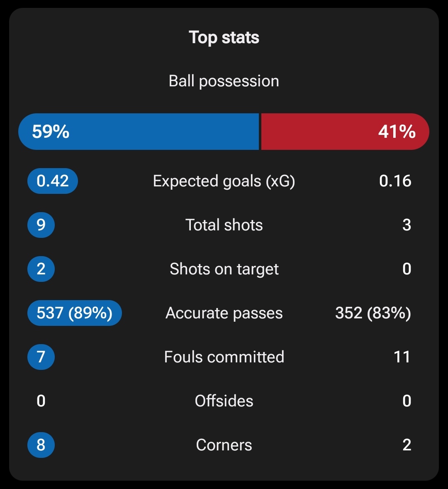448x489 pixels.
Task: Select the Fouls committed label
Action: pos(224,357)
